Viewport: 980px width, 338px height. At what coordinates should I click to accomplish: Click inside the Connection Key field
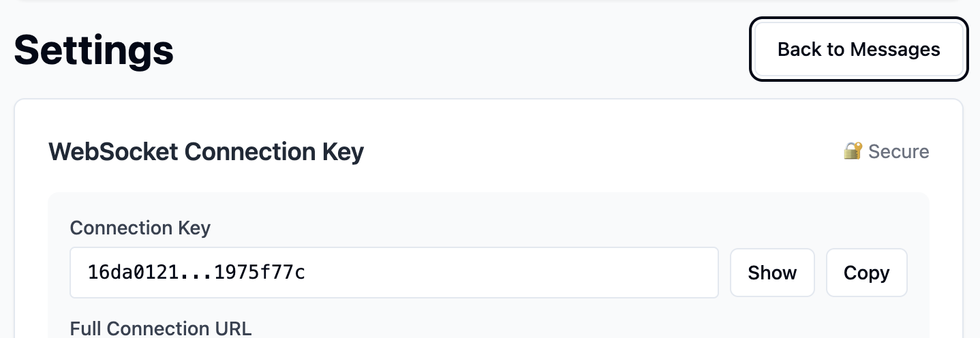pos(394,273)
